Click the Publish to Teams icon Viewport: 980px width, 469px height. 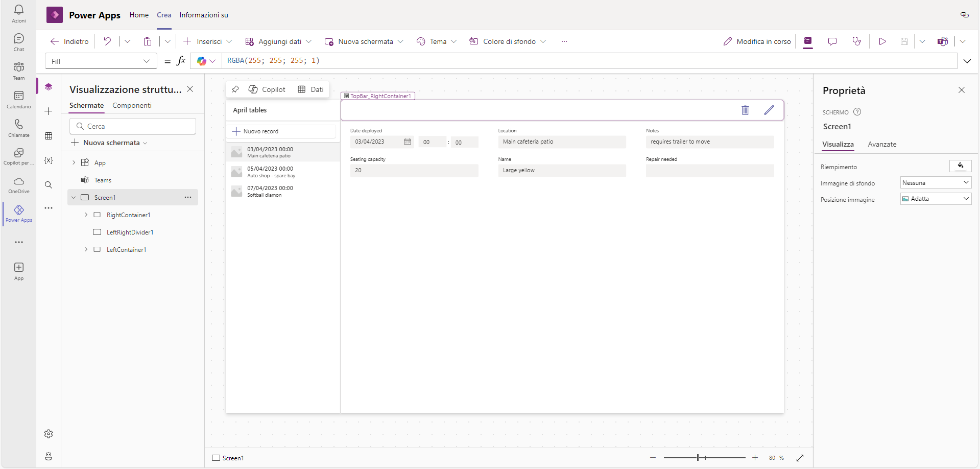point(943,41)
